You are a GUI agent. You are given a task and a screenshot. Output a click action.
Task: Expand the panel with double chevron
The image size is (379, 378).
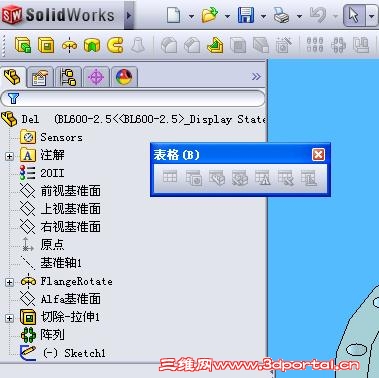pyautogui.click(x=256, y=77)
